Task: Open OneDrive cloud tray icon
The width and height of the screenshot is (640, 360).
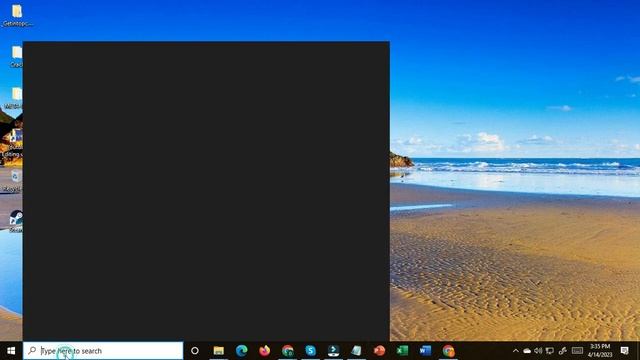Action: [527, 351]
